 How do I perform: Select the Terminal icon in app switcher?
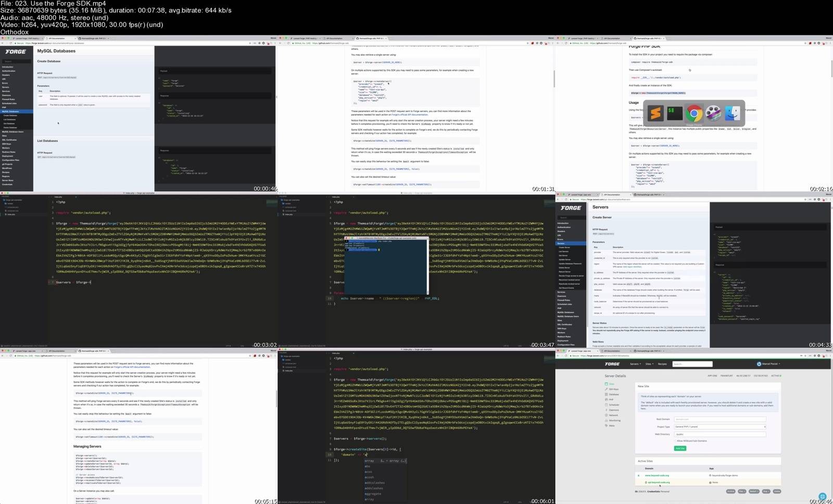(675, 113)
